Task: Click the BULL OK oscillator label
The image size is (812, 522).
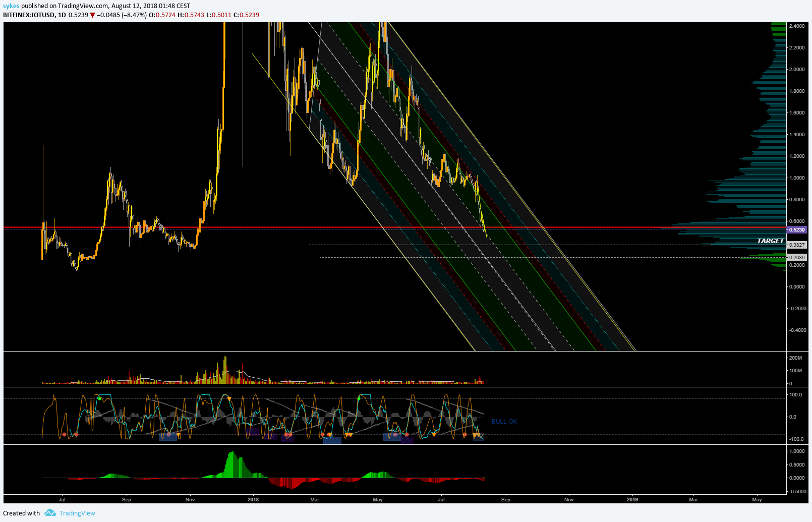Action: coord(504,422)
